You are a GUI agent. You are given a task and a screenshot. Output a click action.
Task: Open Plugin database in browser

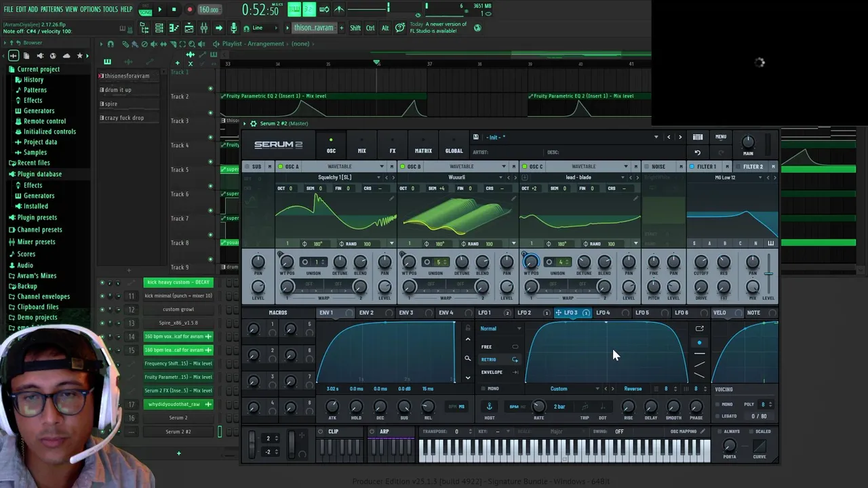point(39,174)
